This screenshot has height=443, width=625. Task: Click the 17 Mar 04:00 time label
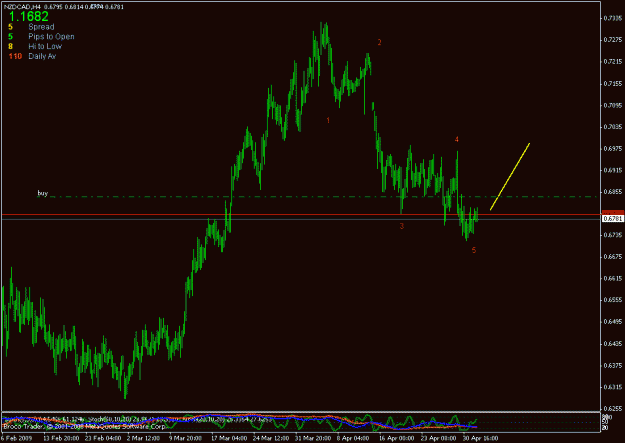click(228, 438)
